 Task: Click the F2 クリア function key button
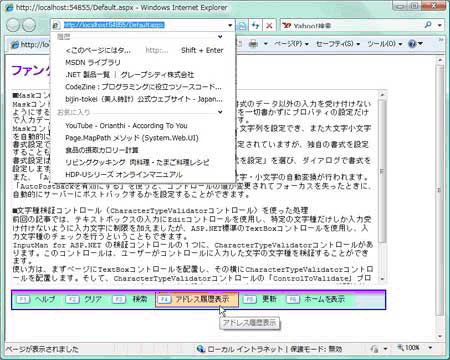(x=84, y=299)
